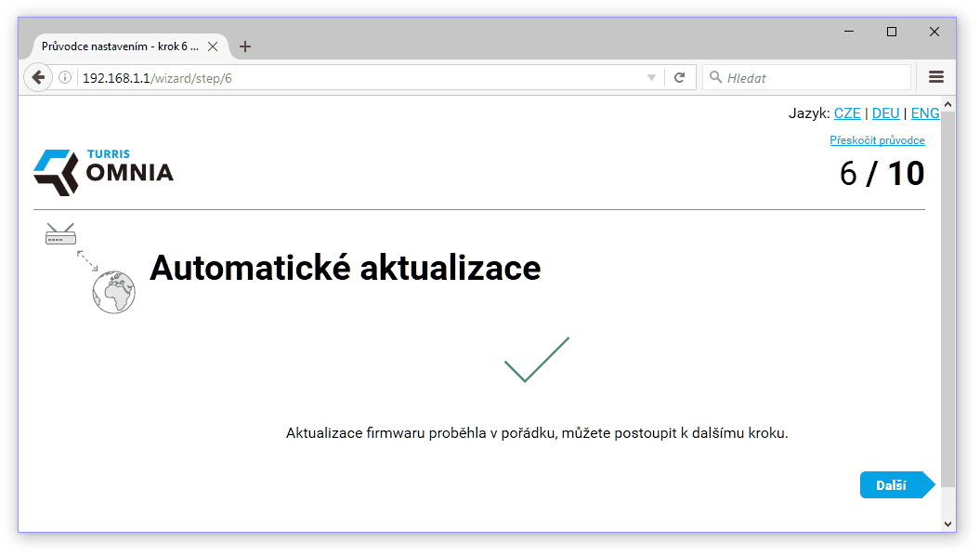Reload the wizard page
Image resolution: width=980 pixels, height=555 pixels.
[x=681, y=77]
